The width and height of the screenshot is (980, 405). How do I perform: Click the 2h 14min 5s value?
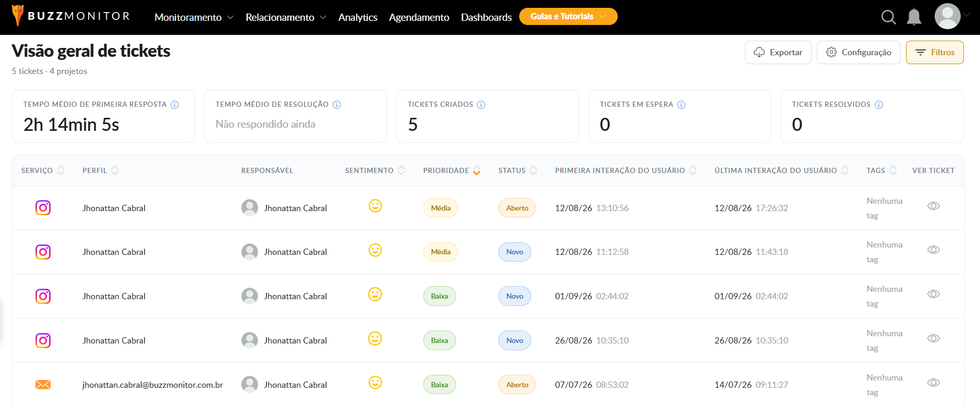[x=71, y=125]
